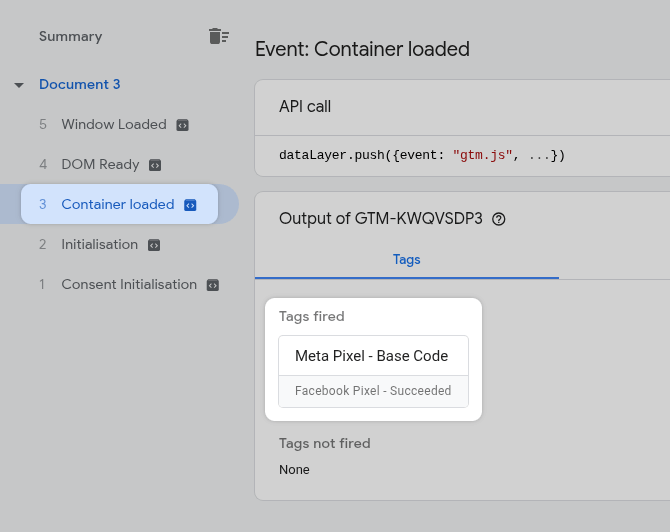Click the code icon beside Initialisation
670x532 pixels.
click(154, 245)
